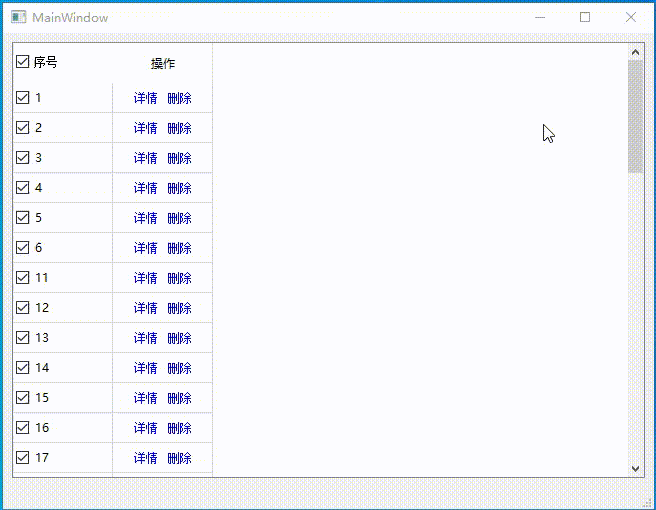Open 详情 for row 6
656x510 pixels.
pyautogui.click(x=146, y=248)
